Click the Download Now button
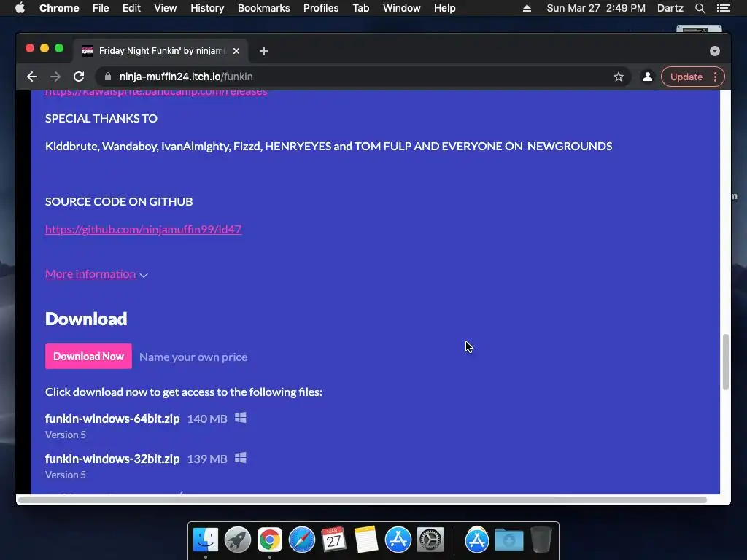Screen dimensions: 747x560 (x=88, y=356)
